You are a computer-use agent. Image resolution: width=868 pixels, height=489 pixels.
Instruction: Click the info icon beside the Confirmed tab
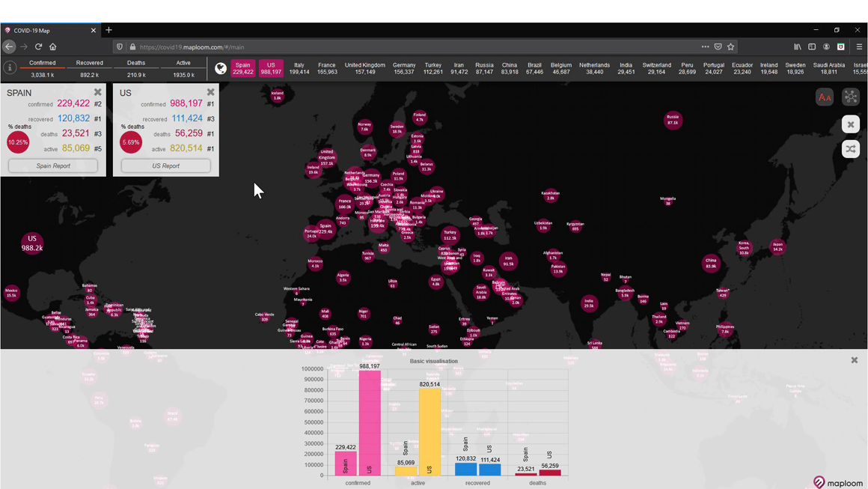pos(10,68)
